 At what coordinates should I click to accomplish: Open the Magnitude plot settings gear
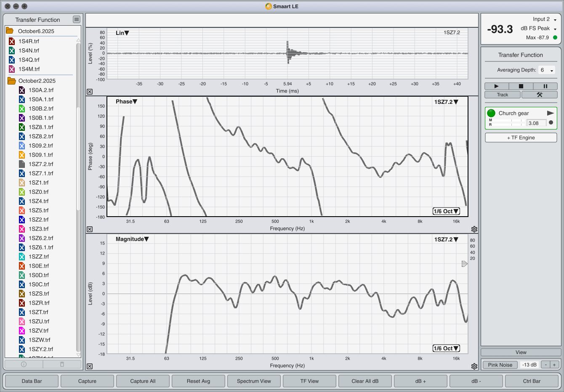tap(474, 366)
